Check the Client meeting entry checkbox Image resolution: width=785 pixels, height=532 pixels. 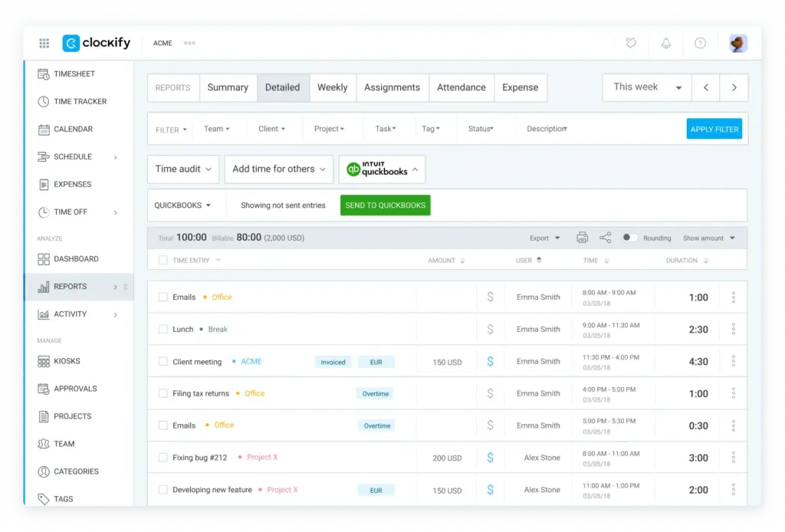point(163,361)
